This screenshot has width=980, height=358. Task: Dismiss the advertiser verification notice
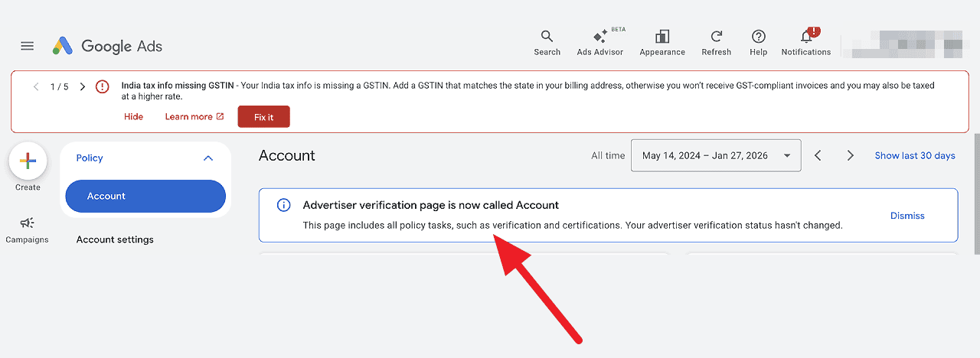907,216
